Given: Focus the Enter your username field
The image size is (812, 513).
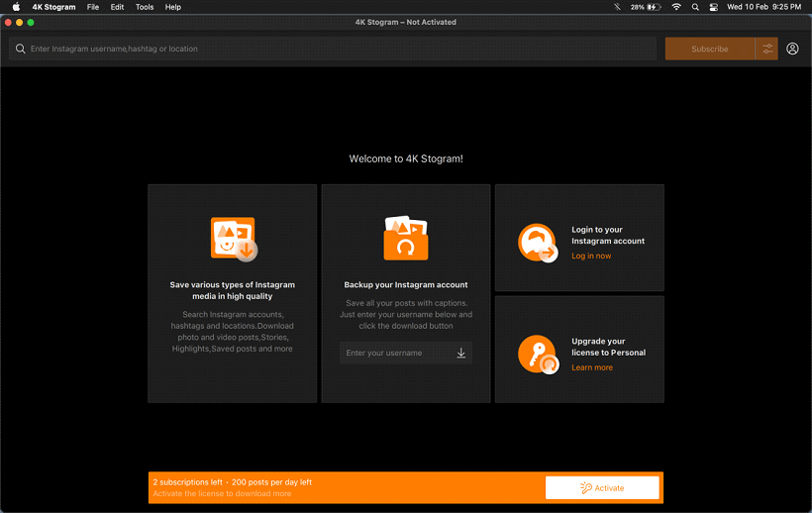Looking at the screenshot, I should click(x=405, y=353).
